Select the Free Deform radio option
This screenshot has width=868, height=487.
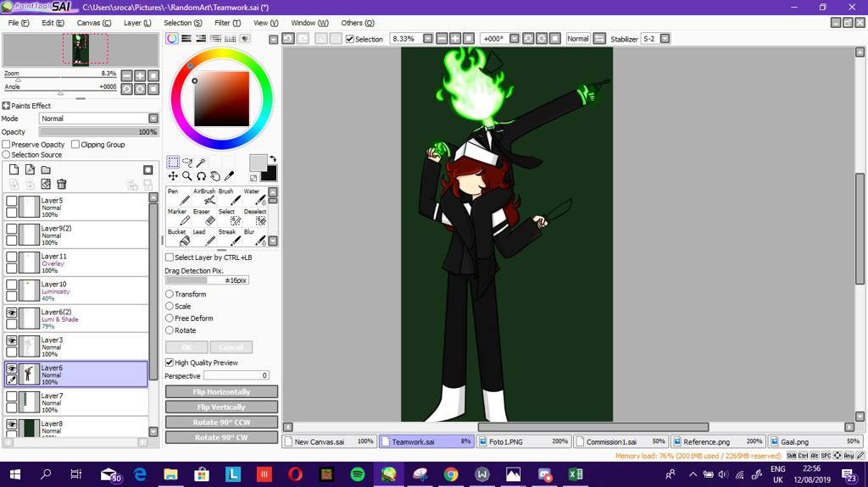click(170, 318)
